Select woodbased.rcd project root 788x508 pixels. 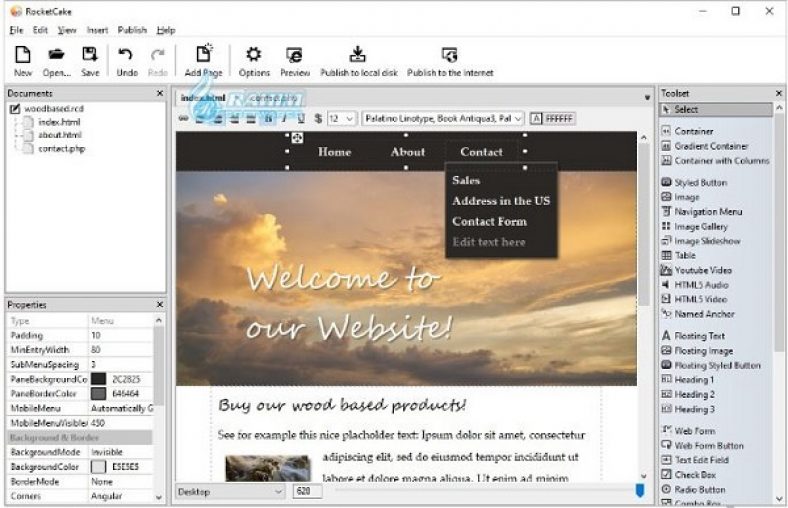53,109
